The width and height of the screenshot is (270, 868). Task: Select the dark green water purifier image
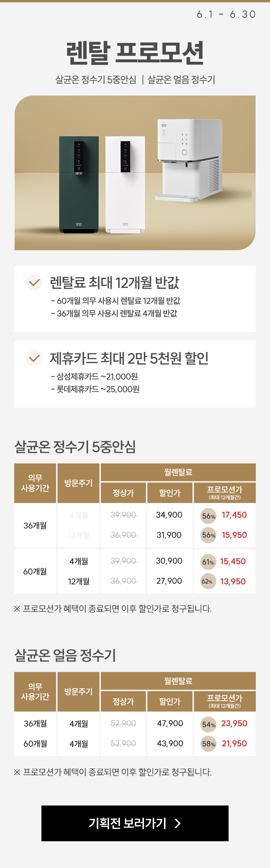79,185
